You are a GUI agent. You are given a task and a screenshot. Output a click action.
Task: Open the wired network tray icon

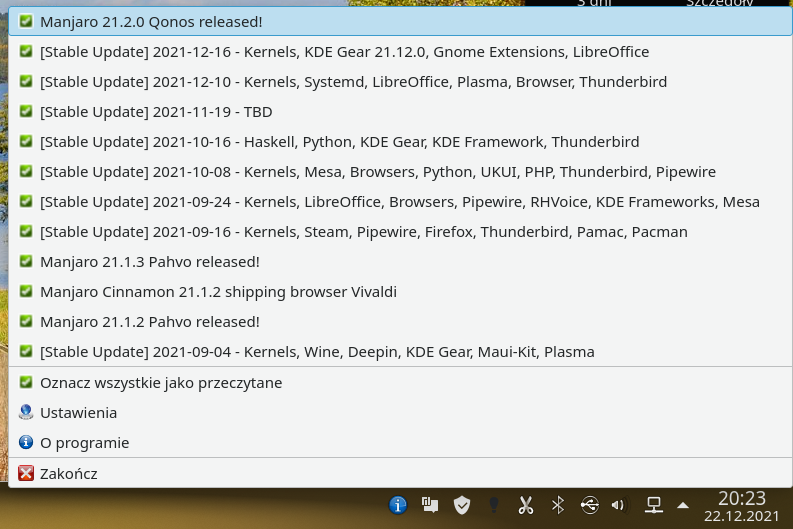point(653,505)
